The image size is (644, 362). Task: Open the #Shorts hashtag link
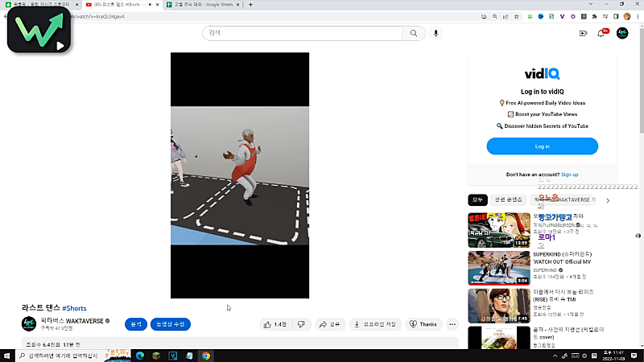pyautogui.click(x=74, y=308)
